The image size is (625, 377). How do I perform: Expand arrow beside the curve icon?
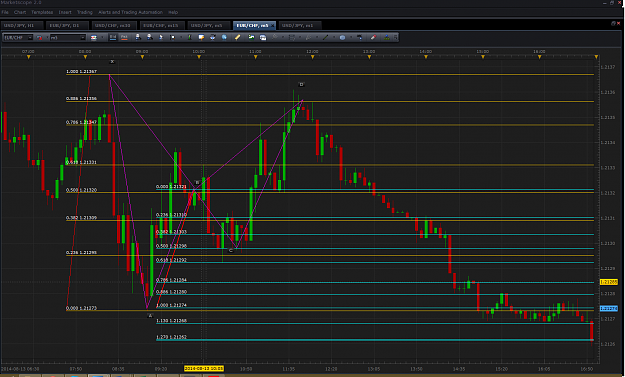pyautogui.click(x=317, y=37)
